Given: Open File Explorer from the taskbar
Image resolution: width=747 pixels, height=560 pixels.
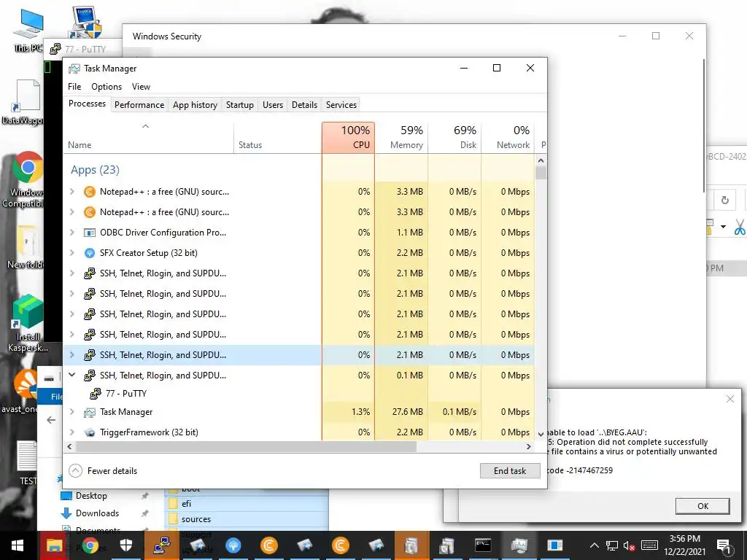Looking at the screenshot, I should click(54, 545).
